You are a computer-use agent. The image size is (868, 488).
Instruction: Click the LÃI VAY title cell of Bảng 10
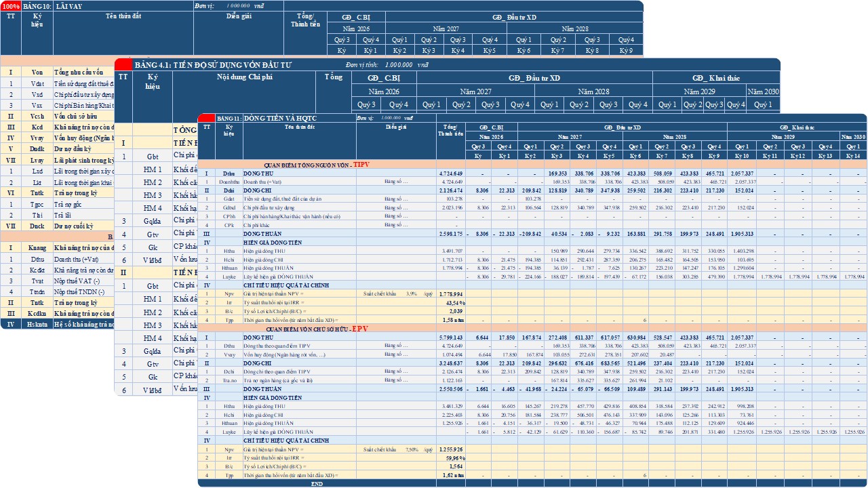pos(123,5)
